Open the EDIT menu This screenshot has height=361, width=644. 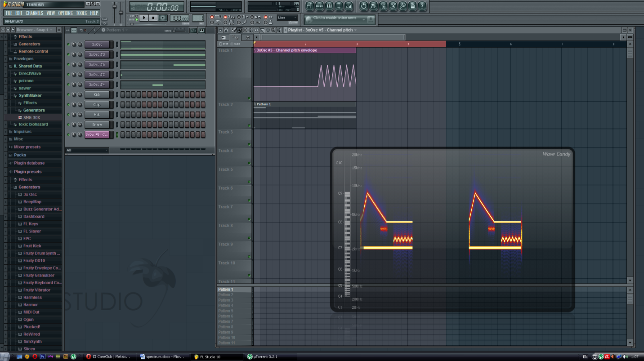tap(19, 13)
